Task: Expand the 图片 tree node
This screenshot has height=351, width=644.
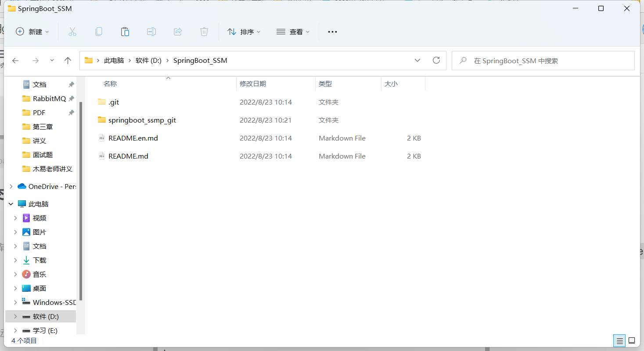Action: pos(16,232)
